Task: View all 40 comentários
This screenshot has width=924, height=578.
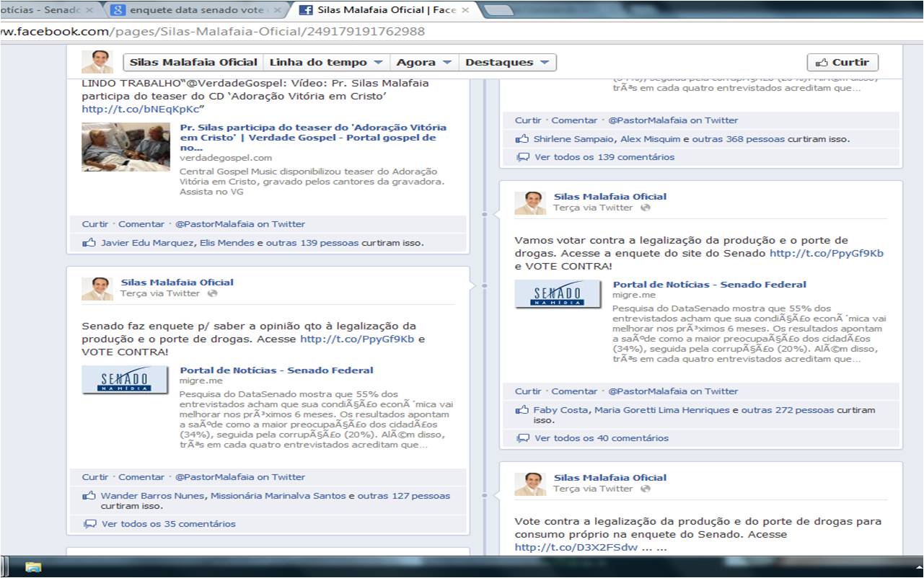Action: [602, 438]
